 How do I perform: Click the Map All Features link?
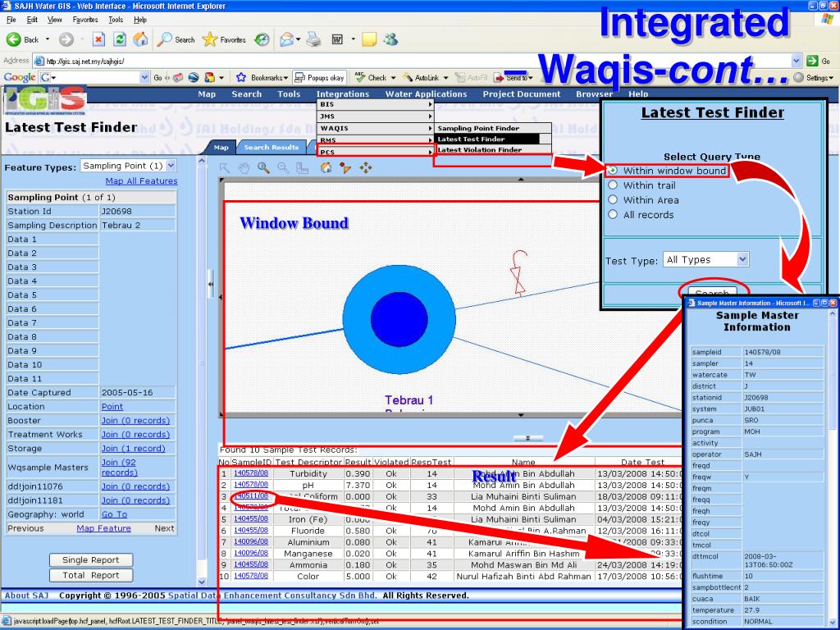[x=141, y=181]
